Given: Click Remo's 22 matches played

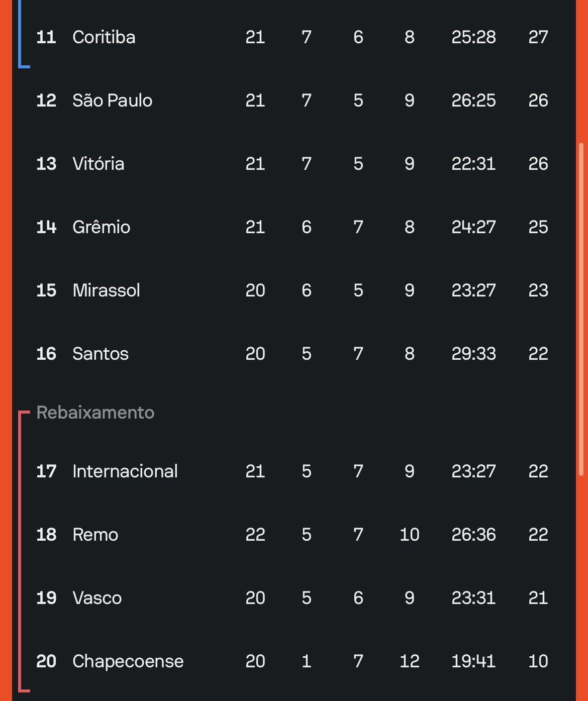Looking at the screenshot, I should click(x=255, y=535).
